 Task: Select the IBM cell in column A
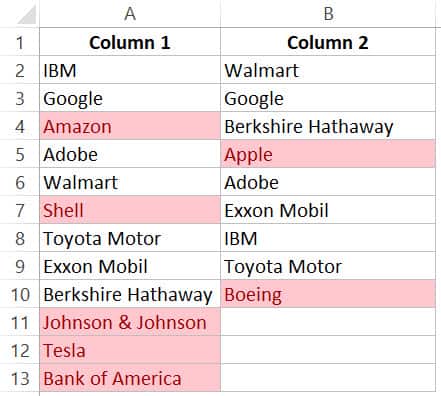click(x=130, y=70)
